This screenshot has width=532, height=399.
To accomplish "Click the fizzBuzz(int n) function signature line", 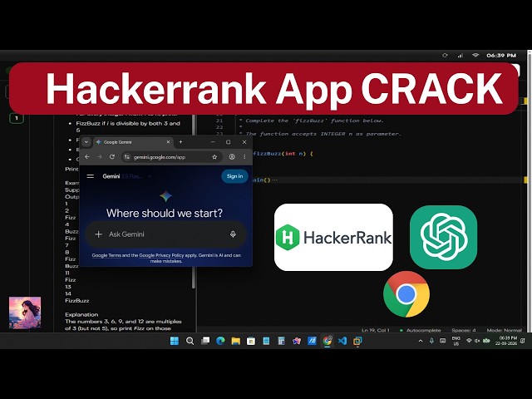I will point(283,153).
